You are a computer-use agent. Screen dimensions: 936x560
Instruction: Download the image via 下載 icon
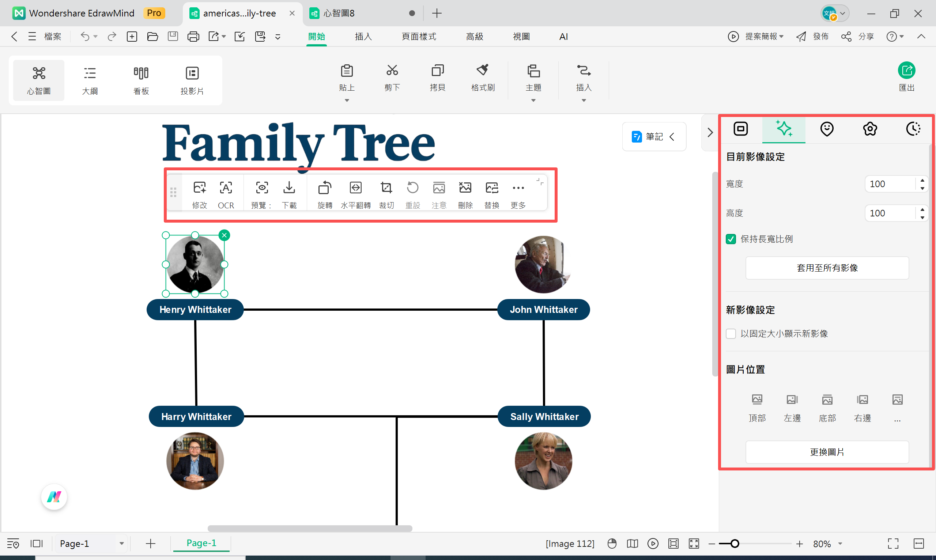[289, 188]
